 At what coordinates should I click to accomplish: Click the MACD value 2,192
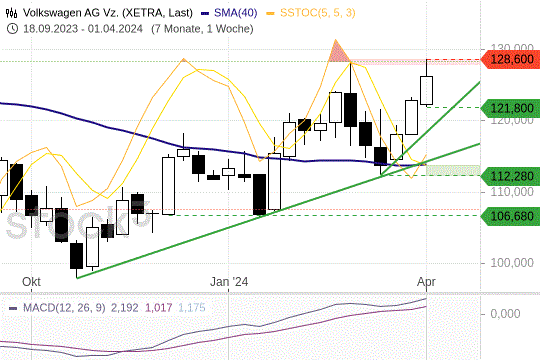coord(124,308)
